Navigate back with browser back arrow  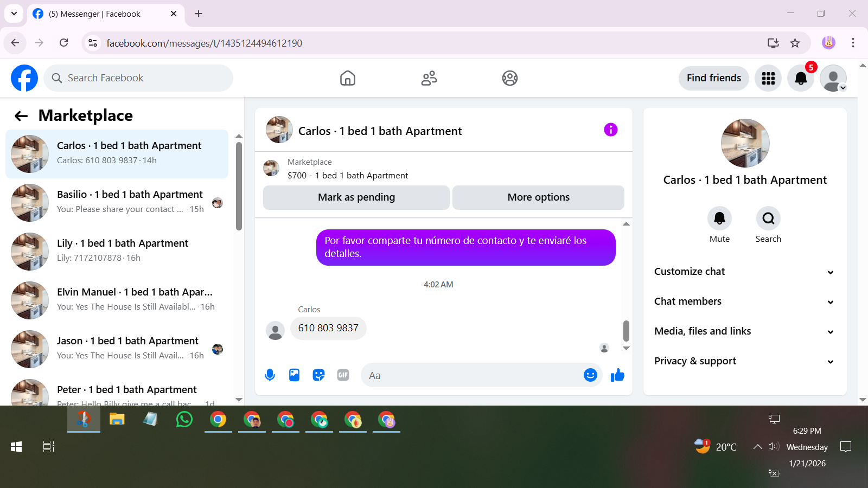point(15,43)
